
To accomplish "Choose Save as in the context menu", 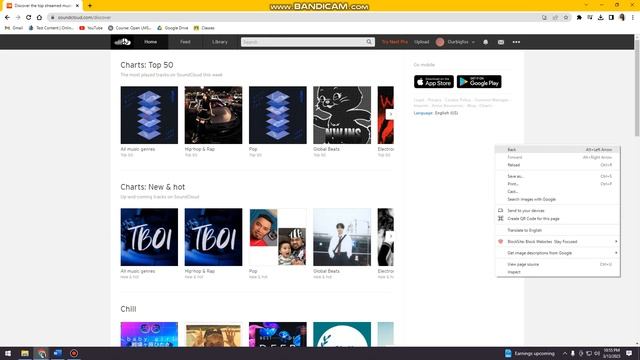I will point(558,176).
